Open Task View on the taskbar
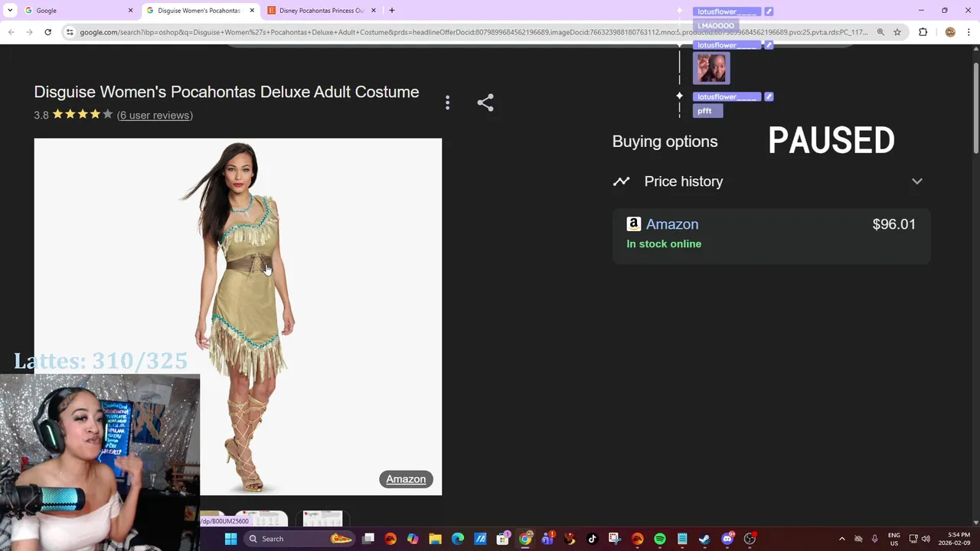The image size is (980, 551). pyautogui.click(x=368, y=539)
